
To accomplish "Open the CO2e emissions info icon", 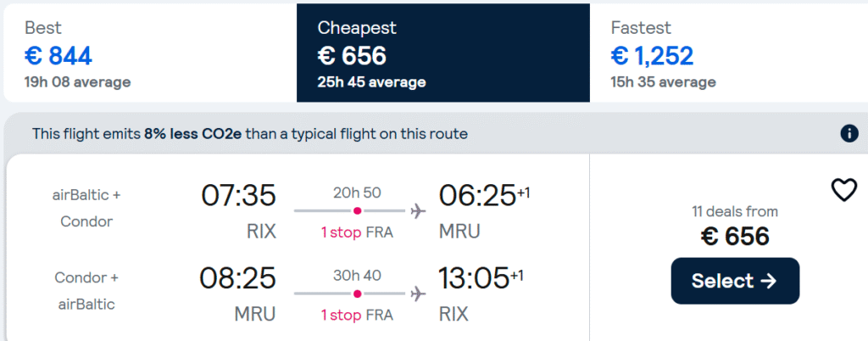I will (x=849, y=133).
